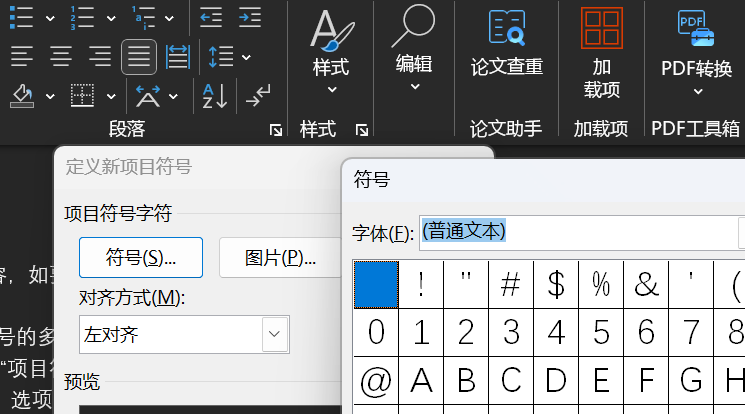Screen dimensions: 745x414
Task: Apply multilevel list formatting
Action: pos(143,18)
